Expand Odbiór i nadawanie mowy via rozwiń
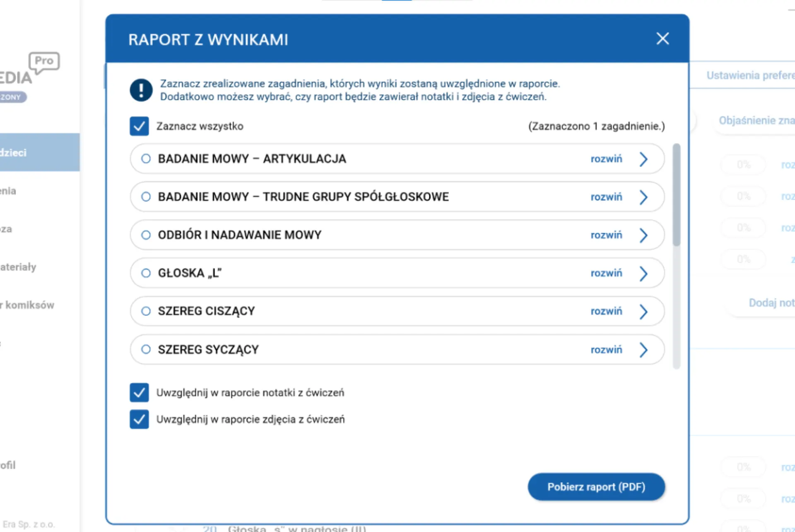This screenshot has height=532, width=795. pyautogui.click(x=606, y=235)
